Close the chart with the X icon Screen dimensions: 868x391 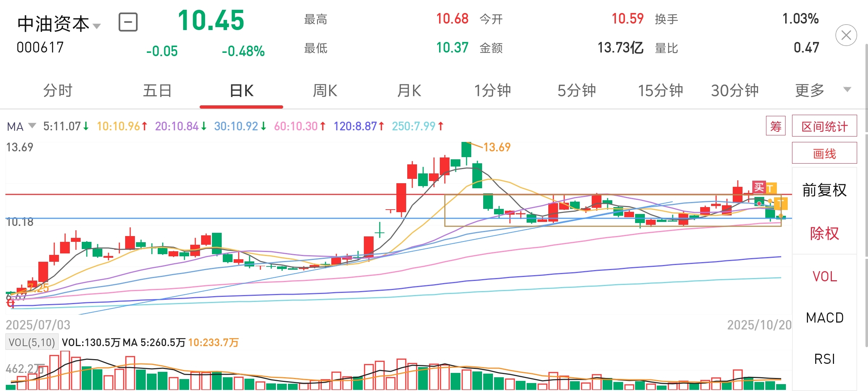point(846,35)
